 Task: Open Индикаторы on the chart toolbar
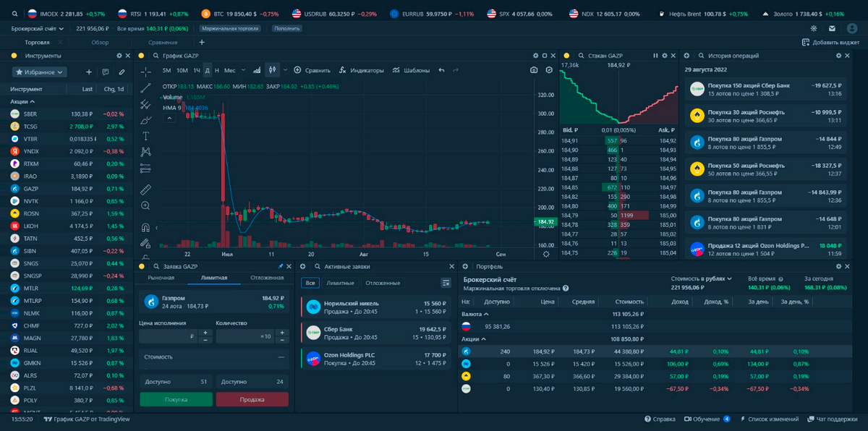362,70
